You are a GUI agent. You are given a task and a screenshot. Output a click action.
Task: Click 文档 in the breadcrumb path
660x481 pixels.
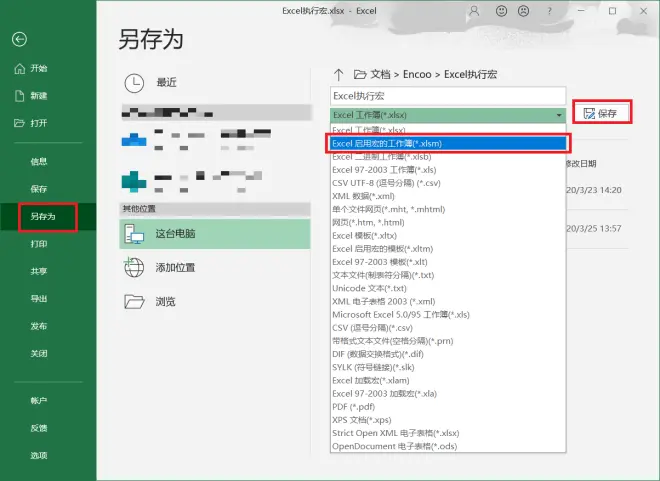pyautogui.click(x=381, y=74)
